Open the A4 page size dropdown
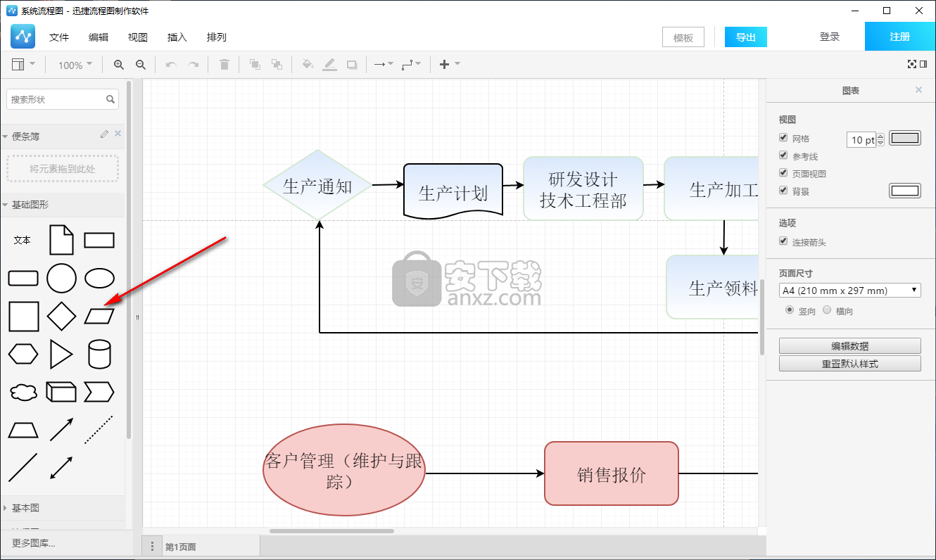 coord(850,290)
